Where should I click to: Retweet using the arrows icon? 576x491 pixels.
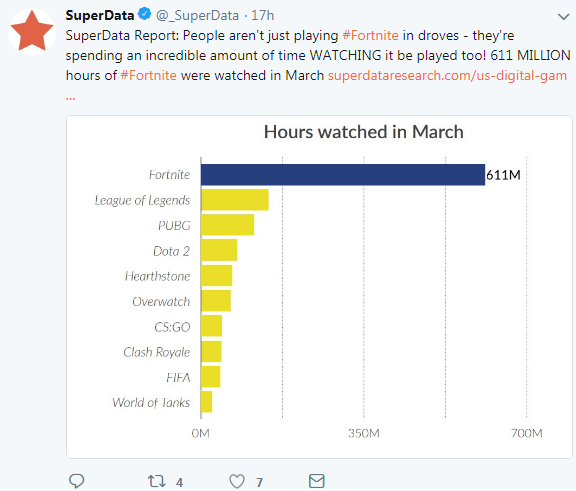pyautogui.click(x=156, y=481)
